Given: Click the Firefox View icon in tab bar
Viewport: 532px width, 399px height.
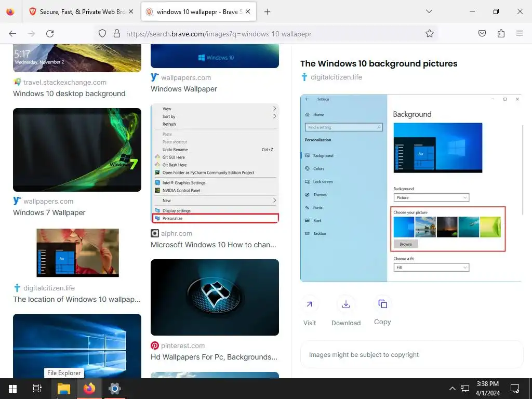Looking at the screenshot, I should 10,12.
